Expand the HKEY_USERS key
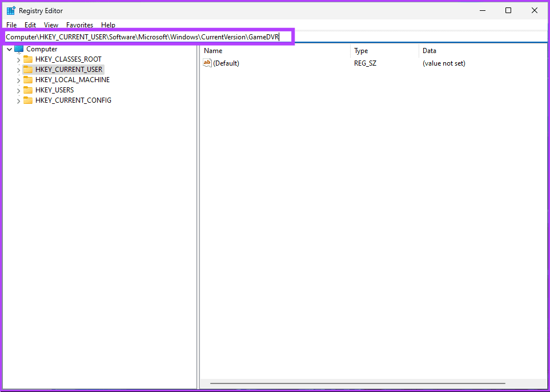Viewport: 550px width, 392px height. (19, 91)
